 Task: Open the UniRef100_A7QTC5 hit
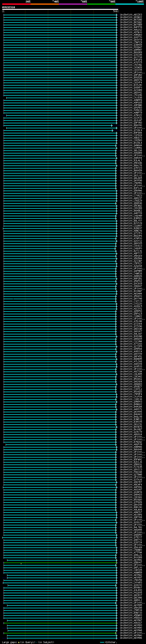(131, 63)
